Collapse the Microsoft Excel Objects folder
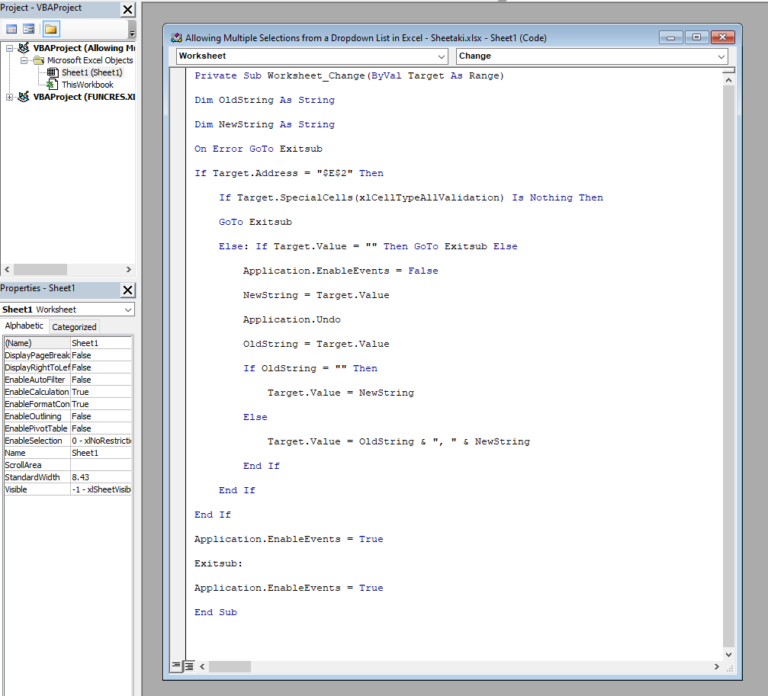Screen dimensions: 768x696 [25, 60]
